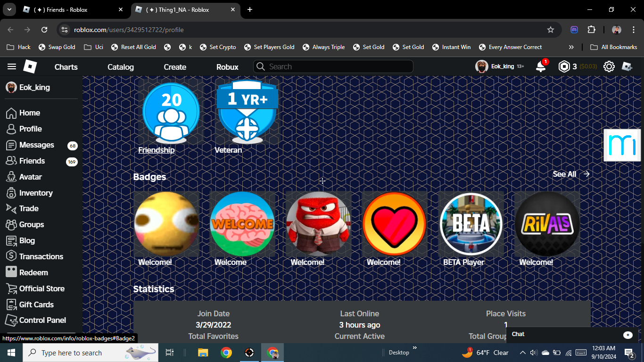The image size is (644, 362).
Task: Open the notifications bell icon
Action: pos(541,66)
